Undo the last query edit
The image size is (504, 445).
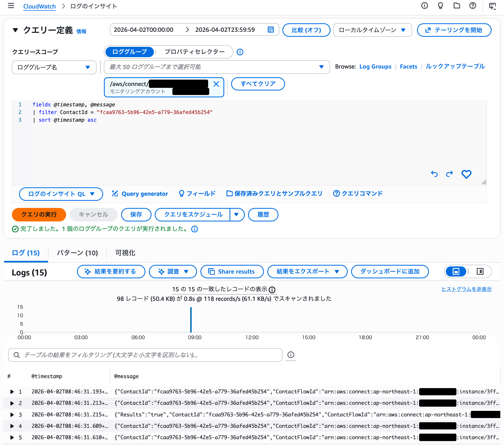click(x=434, y=174)
